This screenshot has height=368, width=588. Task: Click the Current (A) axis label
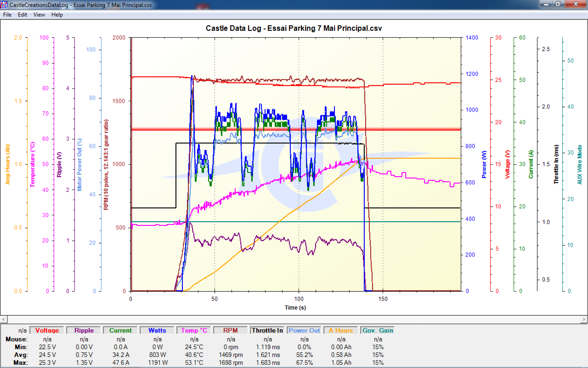click(x=531, y=164)
